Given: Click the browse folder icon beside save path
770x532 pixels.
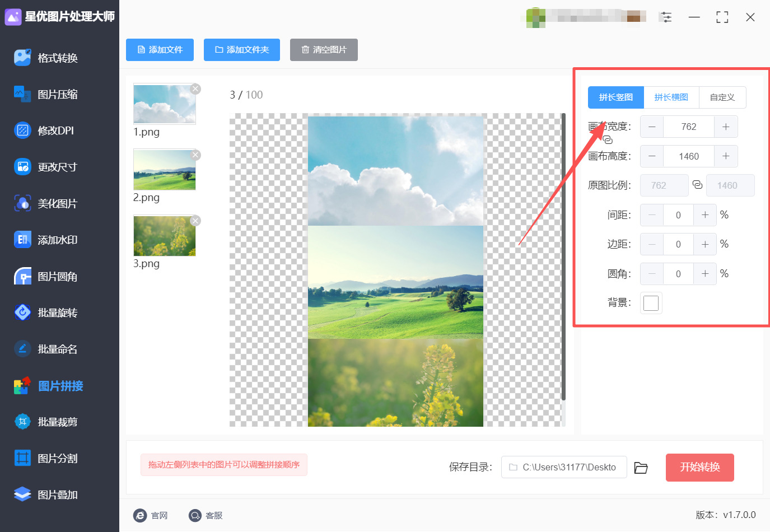Looking at the screenshot, I should pyautogui.click(x=641, y=468).
